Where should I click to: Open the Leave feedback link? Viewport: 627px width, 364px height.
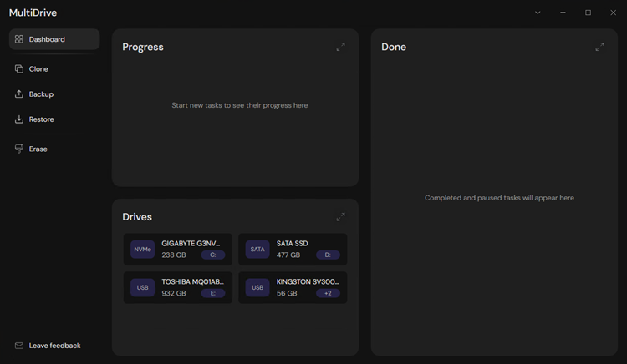coord(54,346)
